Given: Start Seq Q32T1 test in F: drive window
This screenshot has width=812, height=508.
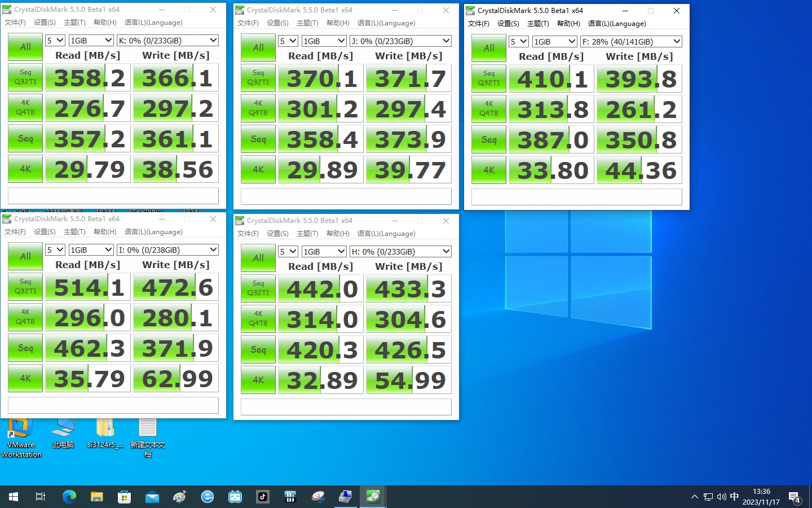Looking at the screenshot, I should point(489,78).
